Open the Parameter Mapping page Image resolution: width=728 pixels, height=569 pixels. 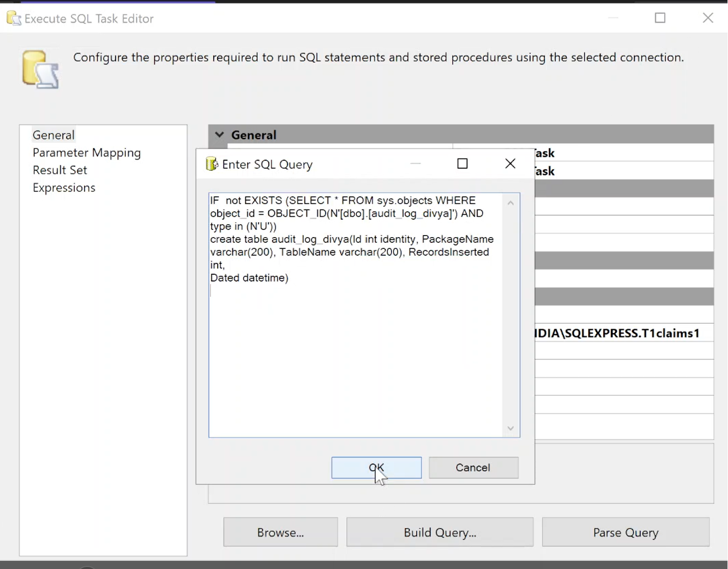click(x=87, y=152)
